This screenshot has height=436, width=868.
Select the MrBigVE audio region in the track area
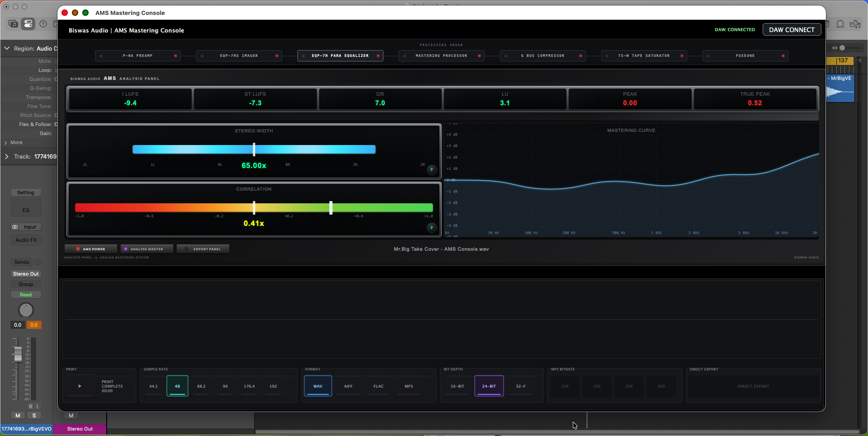click(x=840, y=88)
